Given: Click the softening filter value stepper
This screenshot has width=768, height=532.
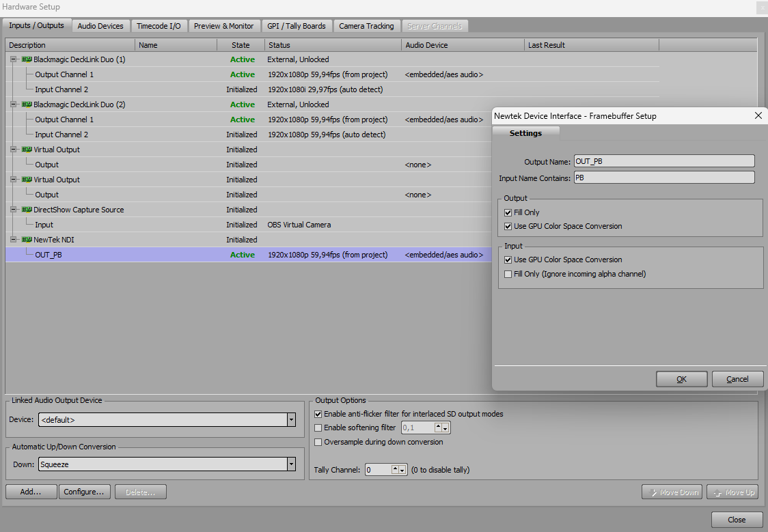Looking at the screenshot, I should coord(442,428).
